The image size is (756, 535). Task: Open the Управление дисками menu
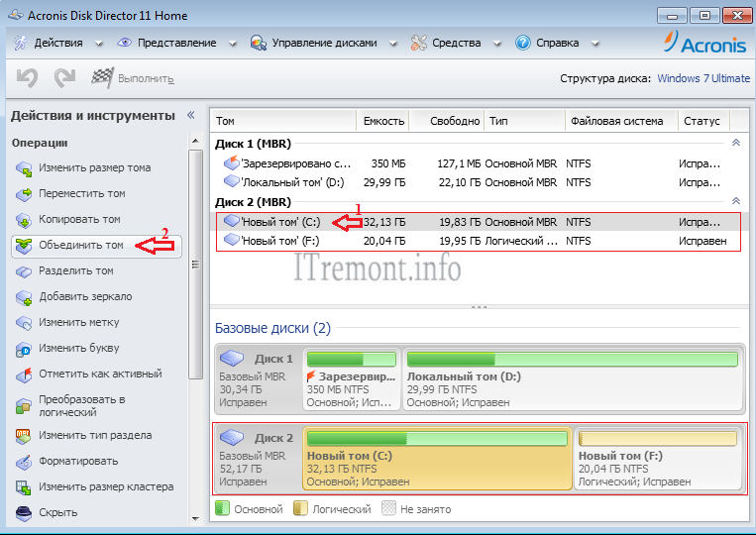[324, 43]
